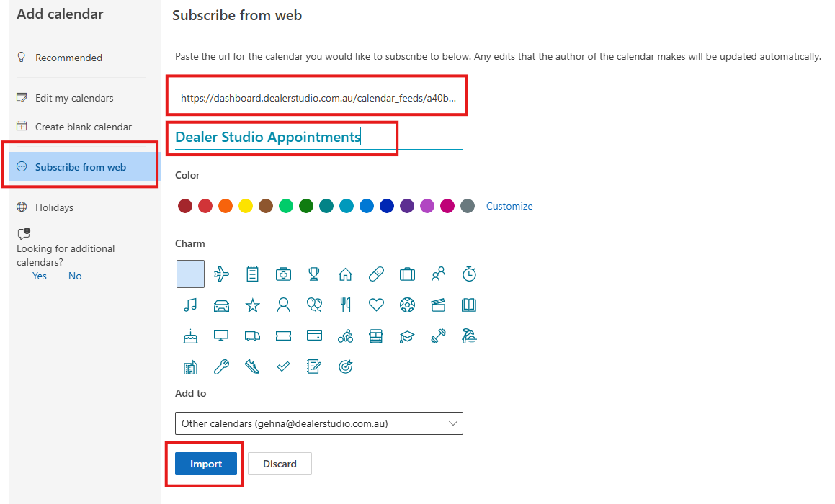Open the Add to calendar group dropdown
This screenshot has width=835, height=504.
coord(319,423)
